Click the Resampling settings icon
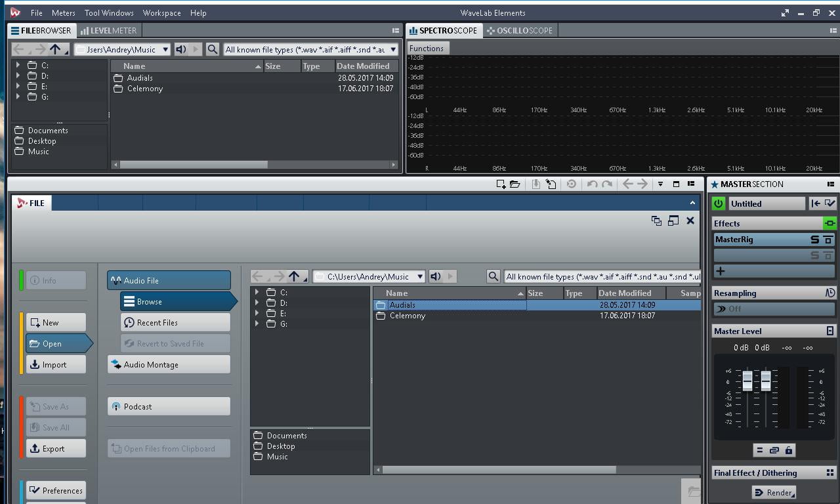The height and width of the screenshot is (504, 840). [830, 293]
